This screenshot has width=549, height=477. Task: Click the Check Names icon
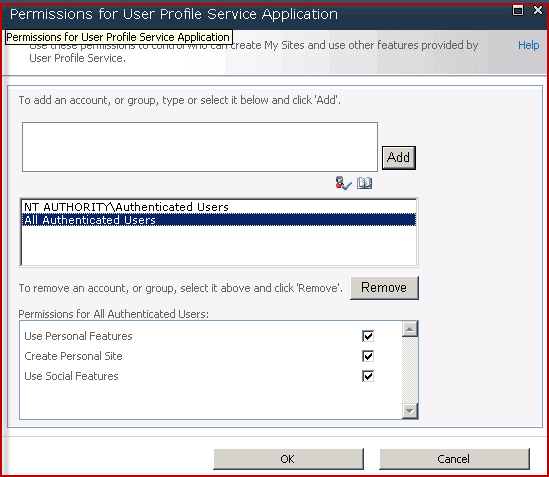pos(343,183)
